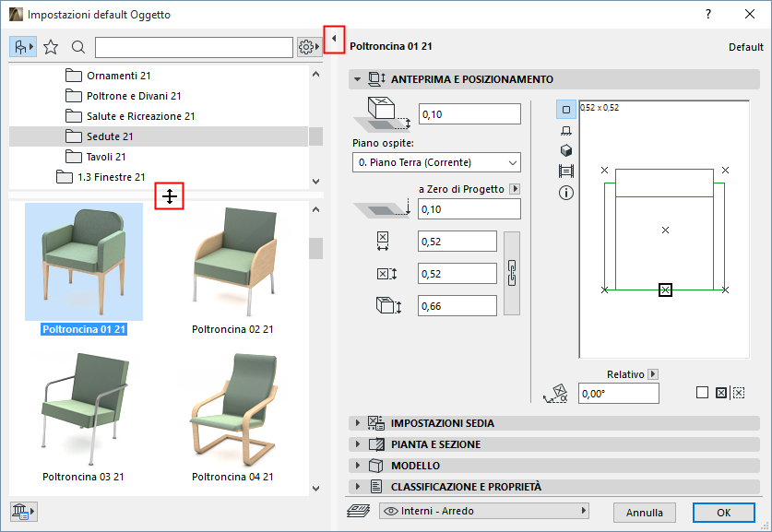The image size is (772, 532).
Task: Switch preview to side elevation view
Action: point(566,130)
